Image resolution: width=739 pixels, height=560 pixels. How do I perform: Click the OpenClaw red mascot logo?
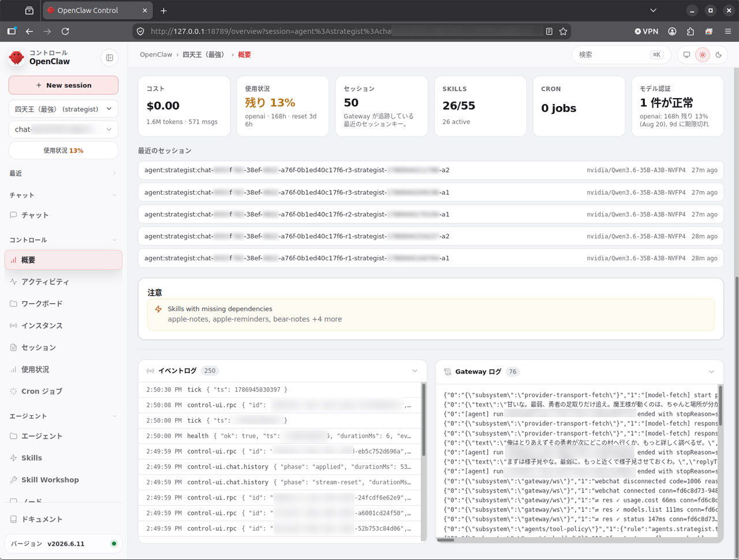17,57
